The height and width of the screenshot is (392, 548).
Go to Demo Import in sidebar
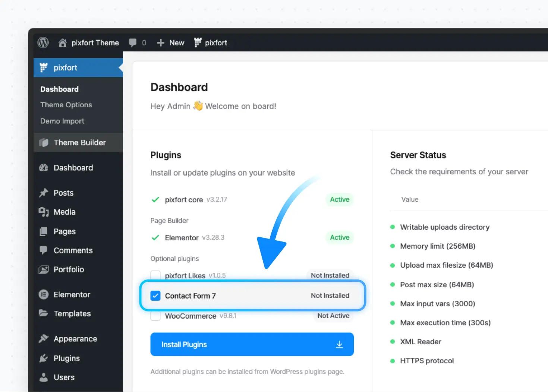[62, 121]
